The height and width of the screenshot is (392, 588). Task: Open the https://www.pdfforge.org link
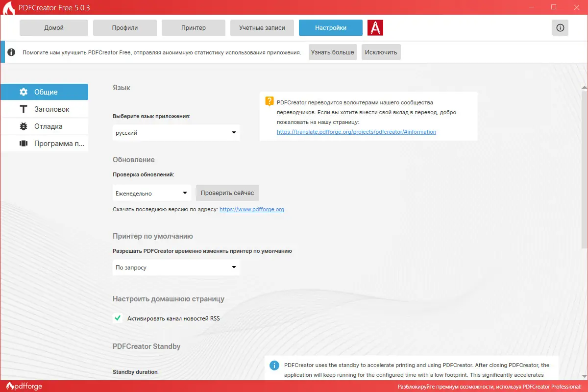click(x=252, y=209)
